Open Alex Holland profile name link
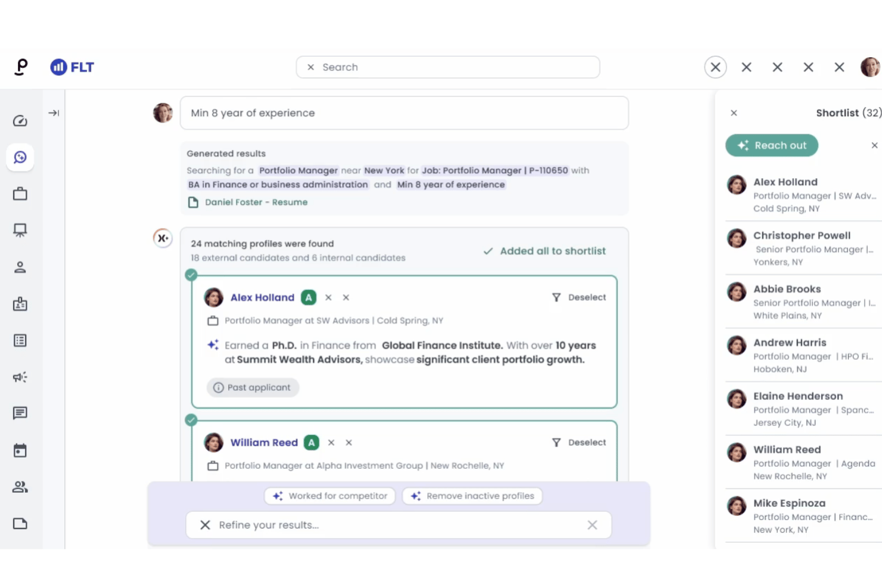Image resolution: width=882 pixels, height=588 pixels. click(x=262, y=297)
